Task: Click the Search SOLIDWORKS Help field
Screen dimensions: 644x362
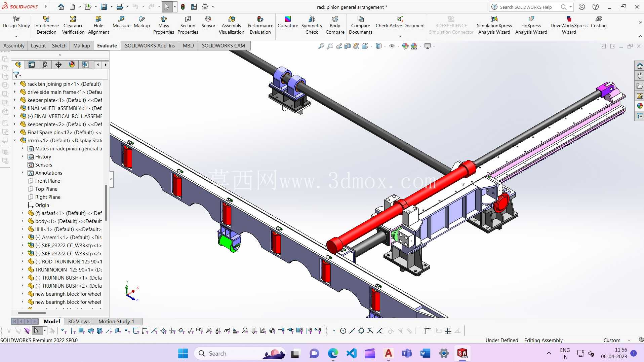Action: pos(526,7)
